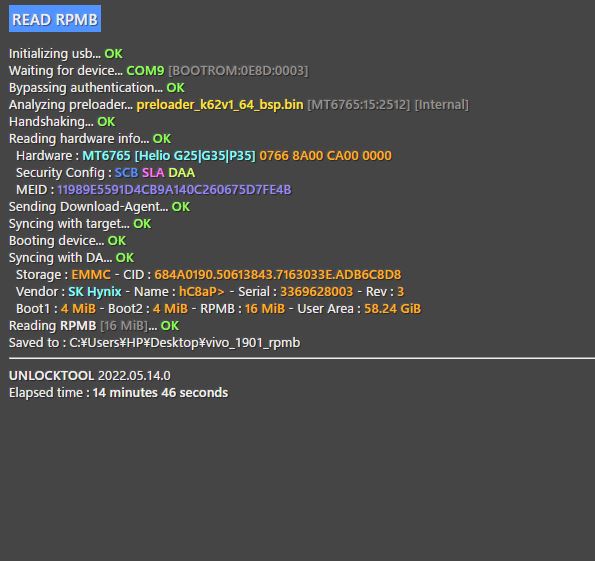Click the DAA security config flag

(181, 173)
